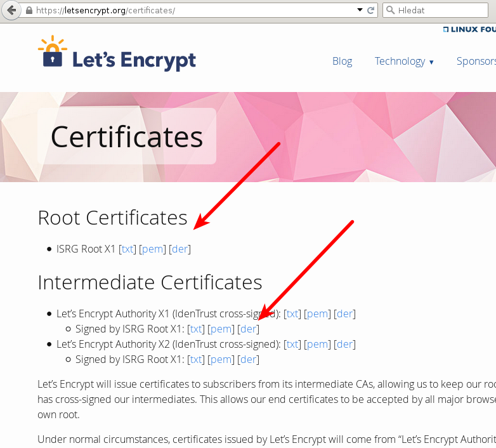Open the URL history dropdown arrow
The height and width of the screenshot is (448, 496).
(x=360, y=10)
